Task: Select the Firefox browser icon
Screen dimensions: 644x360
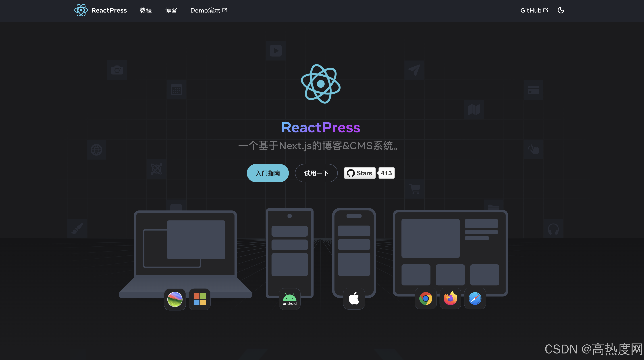Action: point(450,298)
